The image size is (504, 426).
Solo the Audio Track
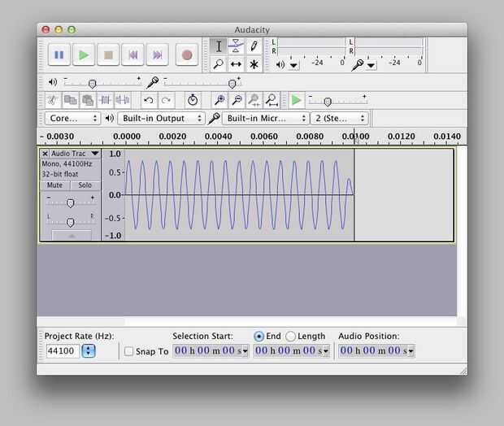tap(85, 185)
